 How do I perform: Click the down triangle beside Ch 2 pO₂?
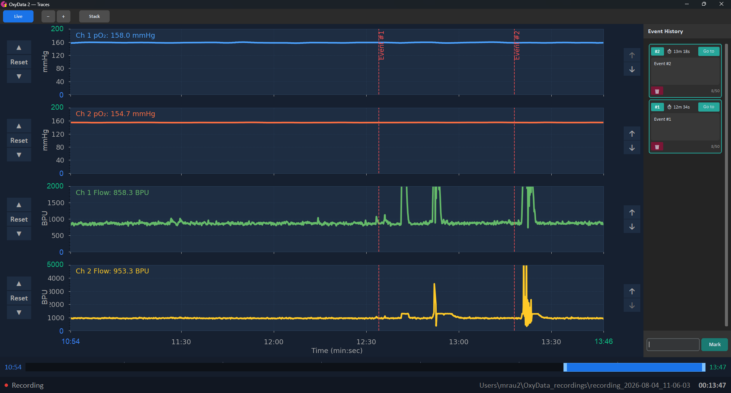19,155
